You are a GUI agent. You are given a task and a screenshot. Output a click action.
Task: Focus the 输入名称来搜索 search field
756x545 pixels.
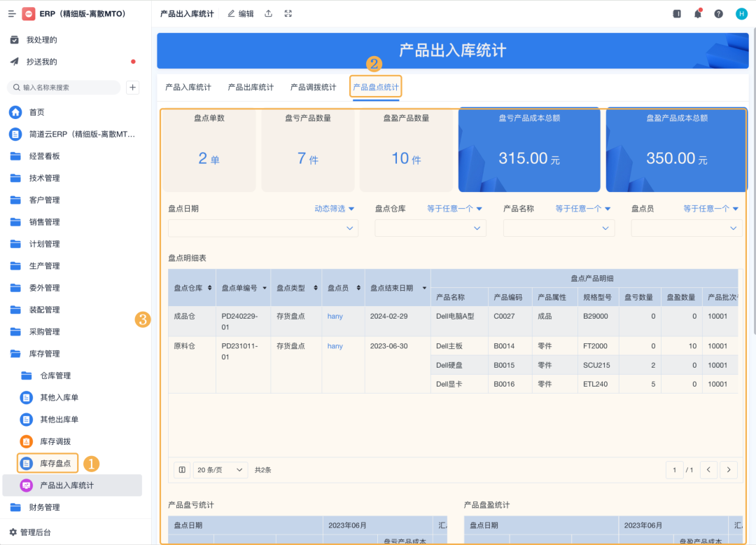point(64,88)
